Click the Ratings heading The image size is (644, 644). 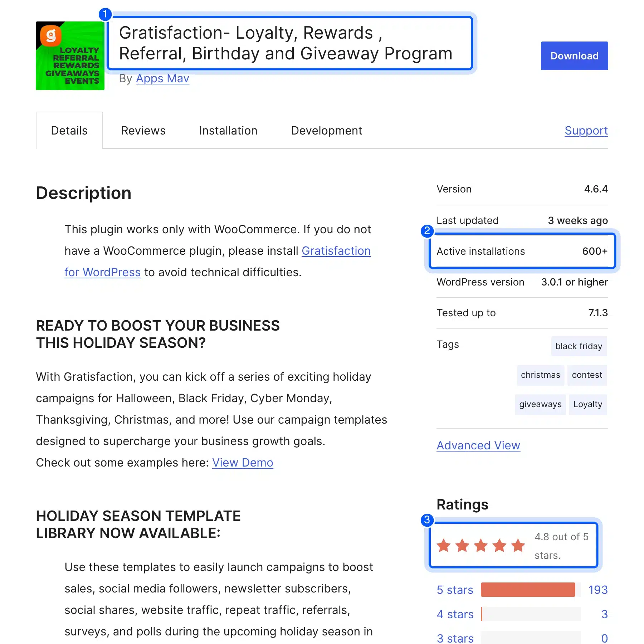[x=462, y=504]
